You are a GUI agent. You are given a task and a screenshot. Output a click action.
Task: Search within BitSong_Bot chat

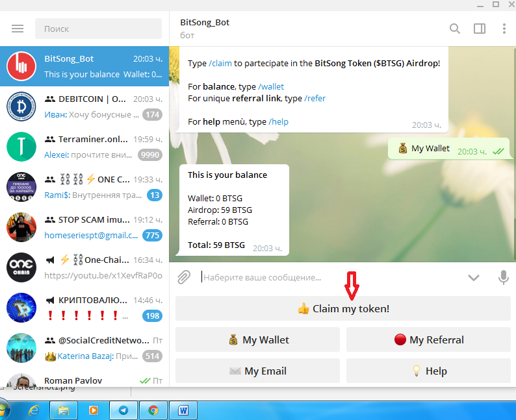click(x=454, y=29)
